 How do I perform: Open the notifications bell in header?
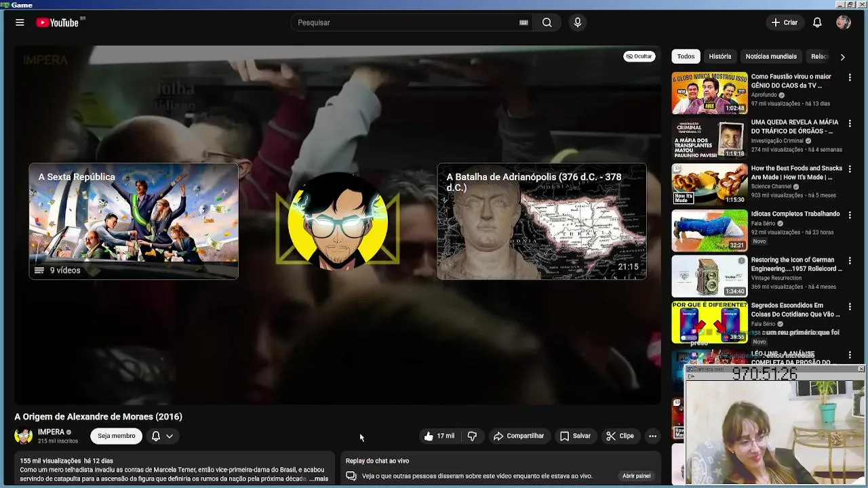[817, 22]
